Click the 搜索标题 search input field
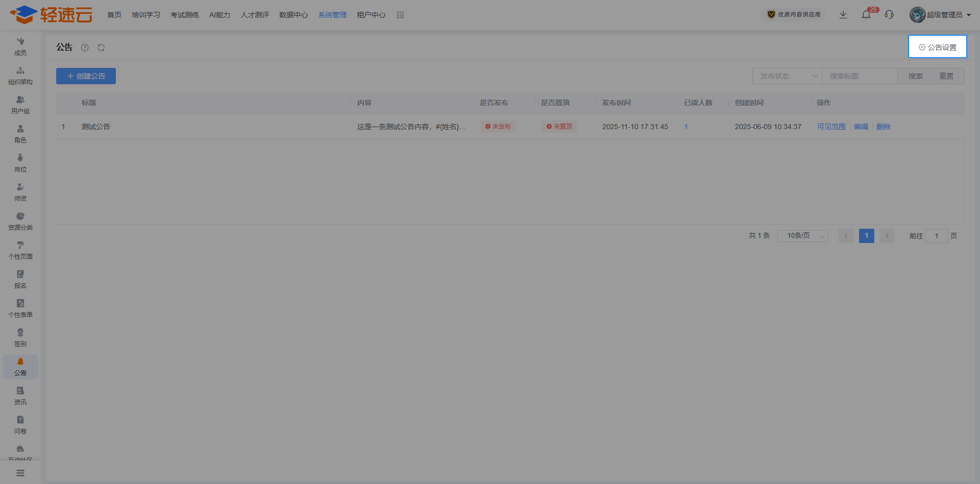The image size is (980, 484). click(x=860, y=76)
